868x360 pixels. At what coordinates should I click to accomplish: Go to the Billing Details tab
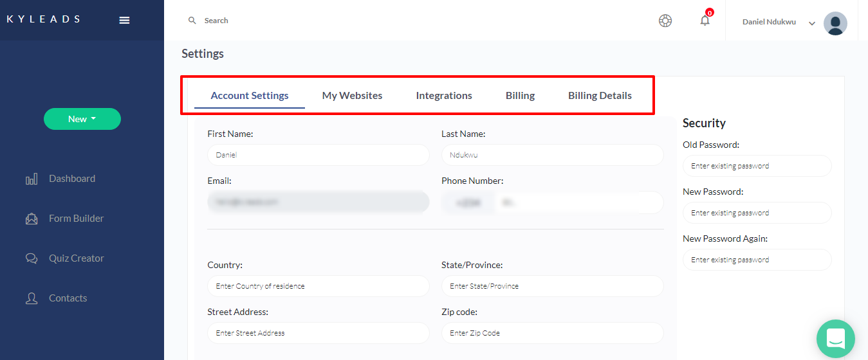coord(600,96)
